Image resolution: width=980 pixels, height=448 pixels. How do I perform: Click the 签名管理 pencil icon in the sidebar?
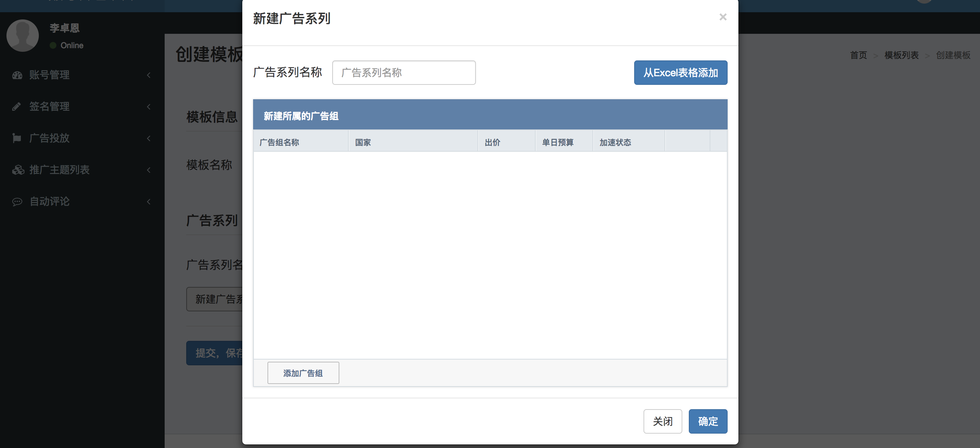(17, 106)
